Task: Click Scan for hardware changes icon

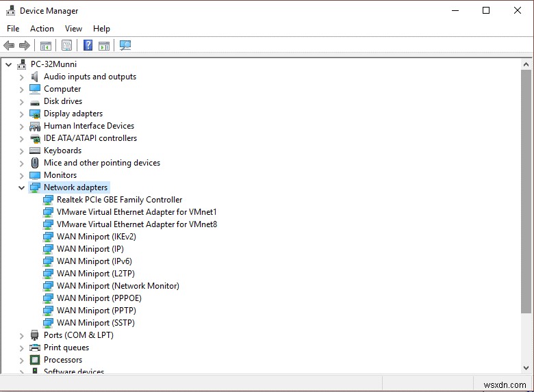Action: [x=125, y=45]
